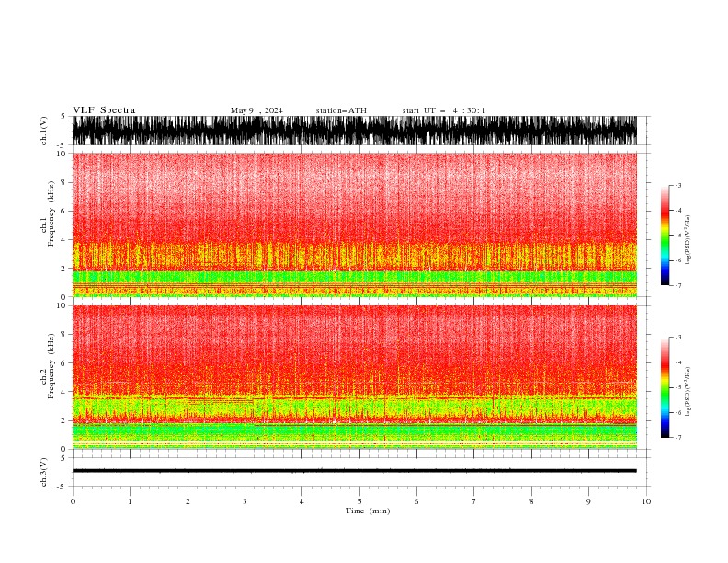Select the "Time (min)" axis label
This screenshot has height=563, width=728.
pos(368,511)
